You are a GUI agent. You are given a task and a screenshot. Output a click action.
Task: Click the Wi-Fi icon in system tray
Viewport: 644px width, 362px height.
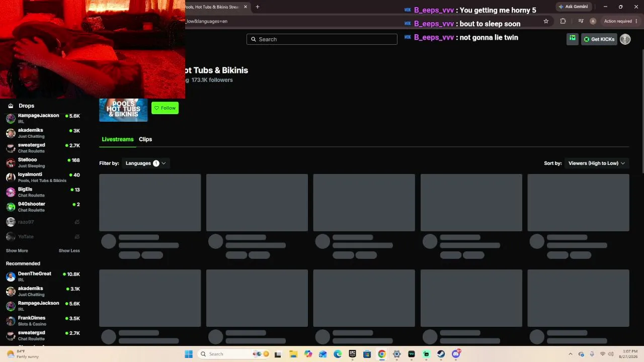point(603,354)
